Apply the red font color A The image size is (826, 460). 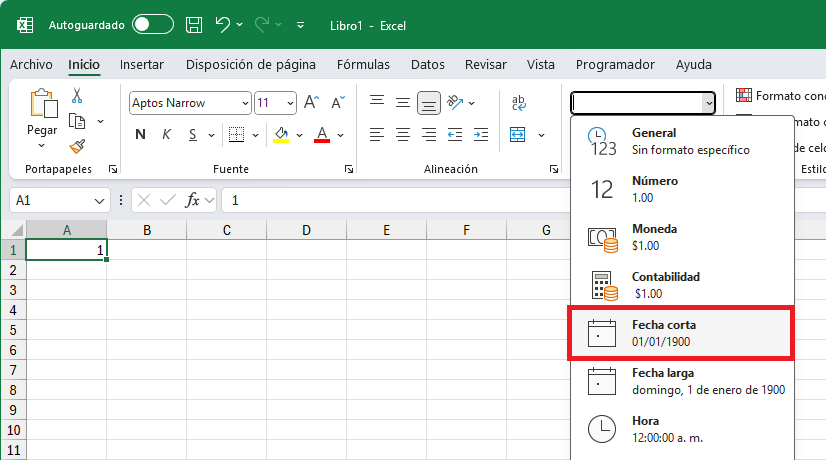pyautogui.click(x=322, y=134)
